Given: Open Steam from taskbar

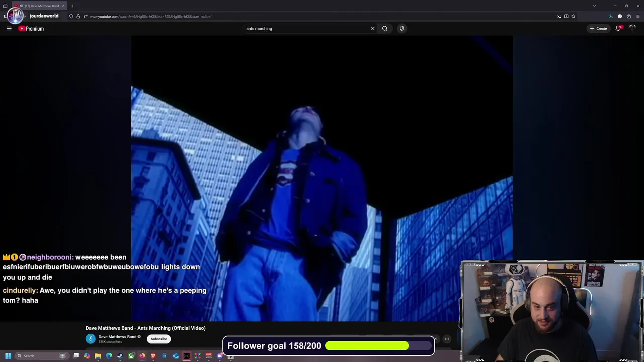Looking at the screenshot, I should pyautogui.click(x=120, y=356).
